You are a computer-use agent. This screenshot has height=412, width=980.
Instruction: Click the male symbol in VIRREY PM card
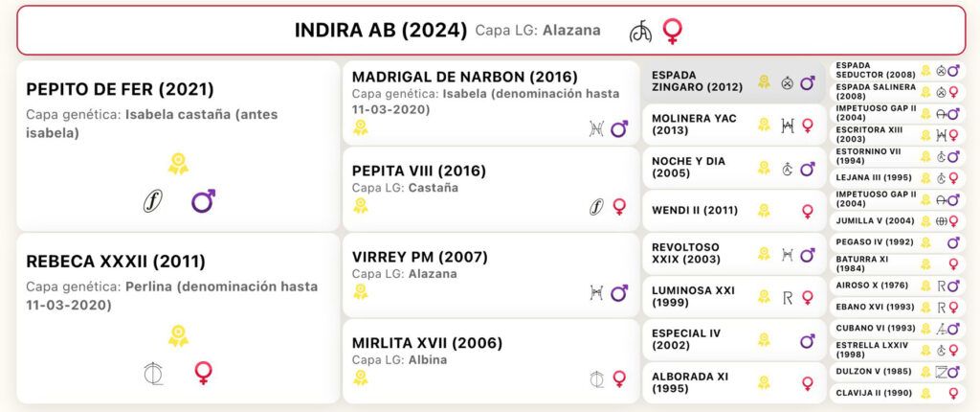619,292
